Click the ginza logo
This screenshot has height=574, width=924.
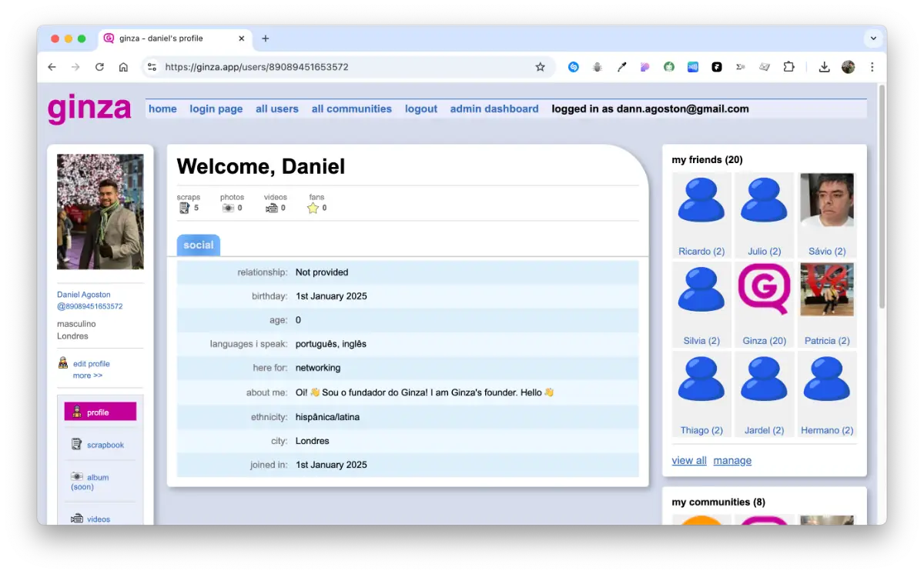(89, 108)
